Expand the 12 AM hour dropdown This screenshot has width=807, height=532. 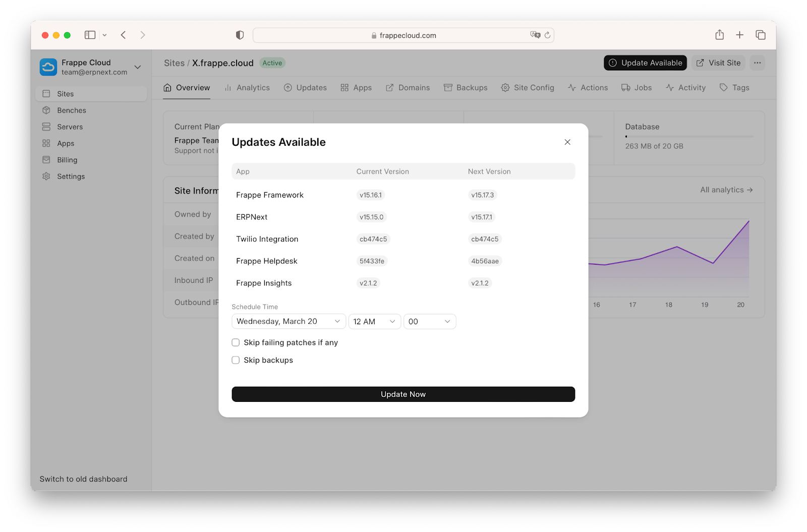pos(374,322)
